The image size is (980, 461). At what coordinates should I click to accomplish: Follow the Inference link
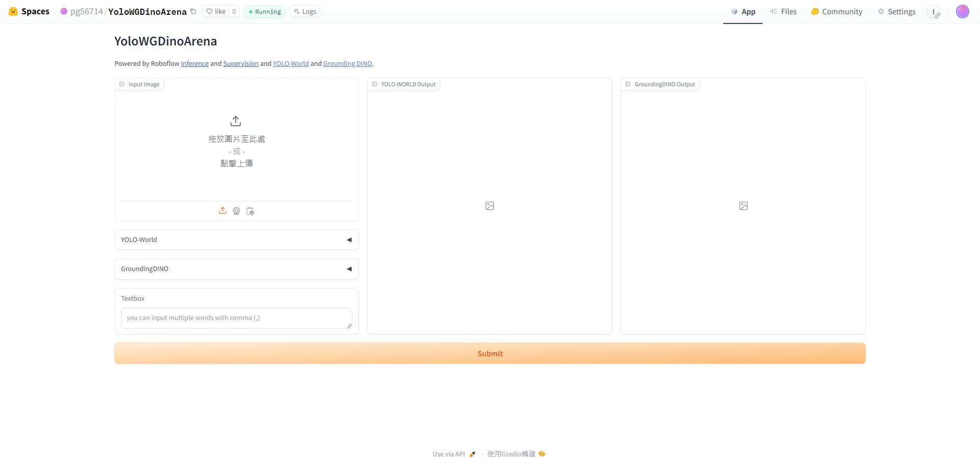coord(195,63)
